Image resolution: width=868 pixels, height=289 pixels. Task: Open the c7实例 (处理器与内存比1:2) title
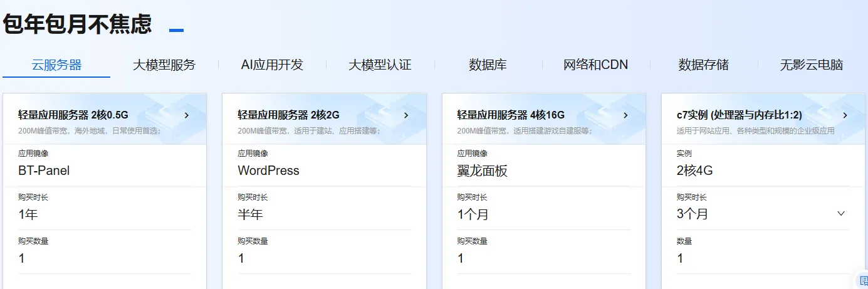tap(740, 115)
